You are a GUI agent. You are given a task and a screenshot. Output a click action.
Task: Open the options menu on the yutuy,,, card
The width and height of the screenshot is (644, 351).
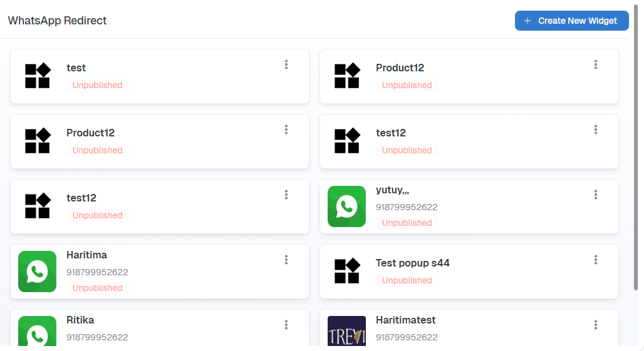596,195
